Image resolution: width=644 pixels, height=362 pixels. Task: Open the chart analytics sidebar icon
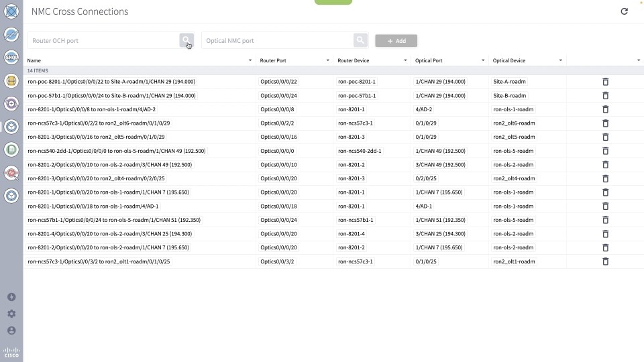11,34
